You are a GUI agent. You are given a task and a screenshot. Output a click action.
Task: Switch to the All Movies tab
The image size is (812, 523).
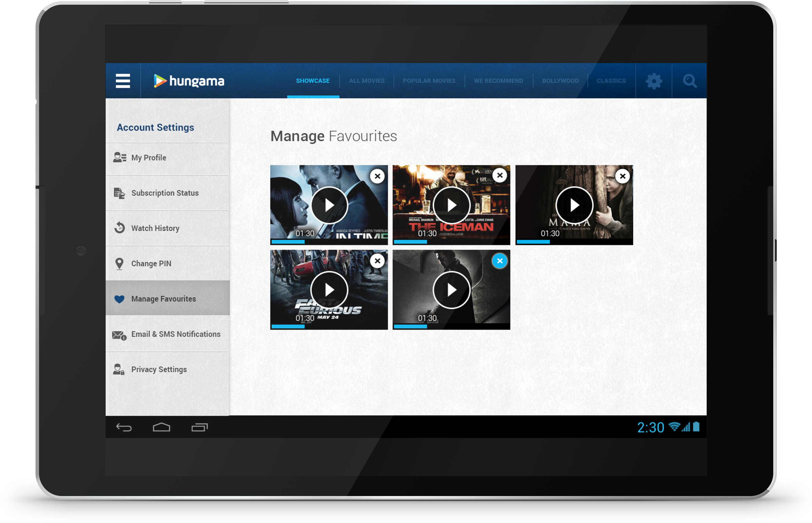pos(367,81)
